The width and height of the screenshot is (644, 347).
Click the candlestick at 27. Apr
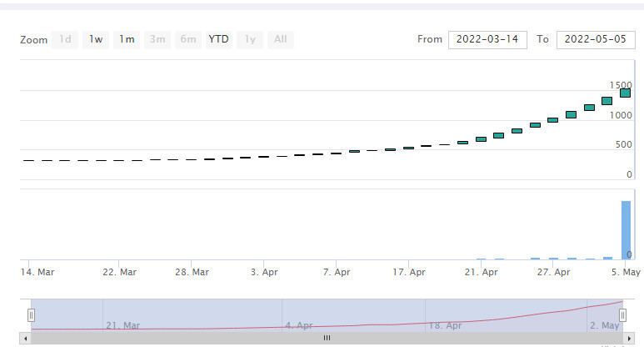click(553, 120)
